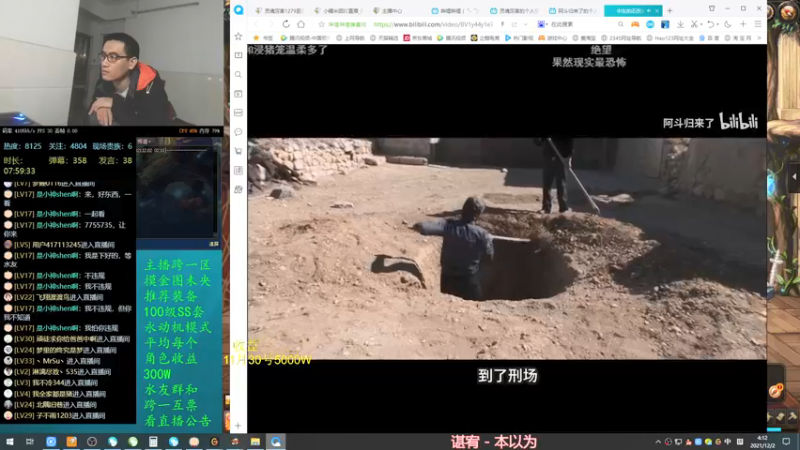Expand the undo history dropdown arrow

point(717,24)
